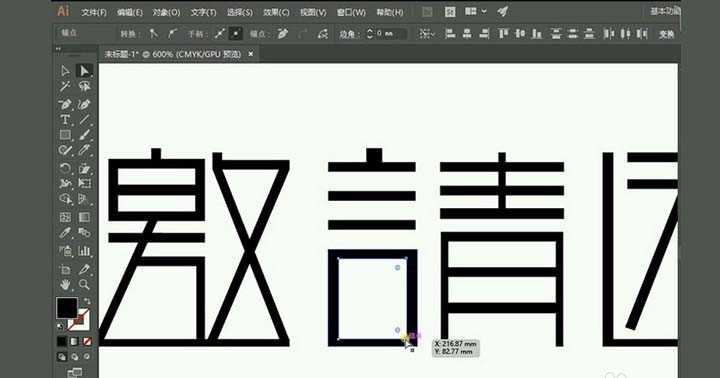Select the Direct Selection tool
Screen dimensions: 720x378
84,70
